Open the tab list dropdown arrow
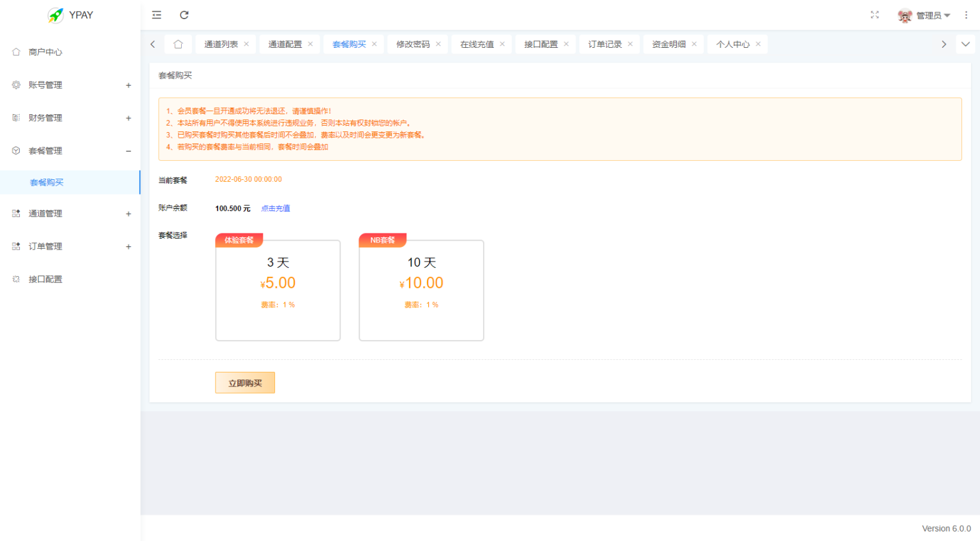 coord(965,44)
